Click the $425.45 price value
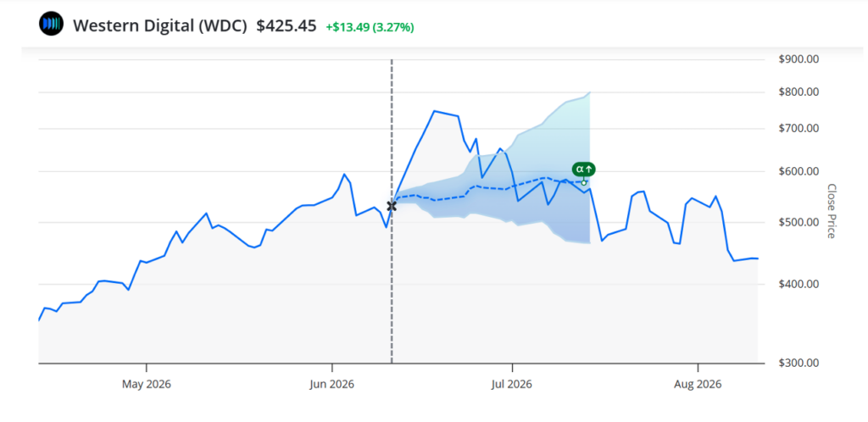 coord(287,25)
